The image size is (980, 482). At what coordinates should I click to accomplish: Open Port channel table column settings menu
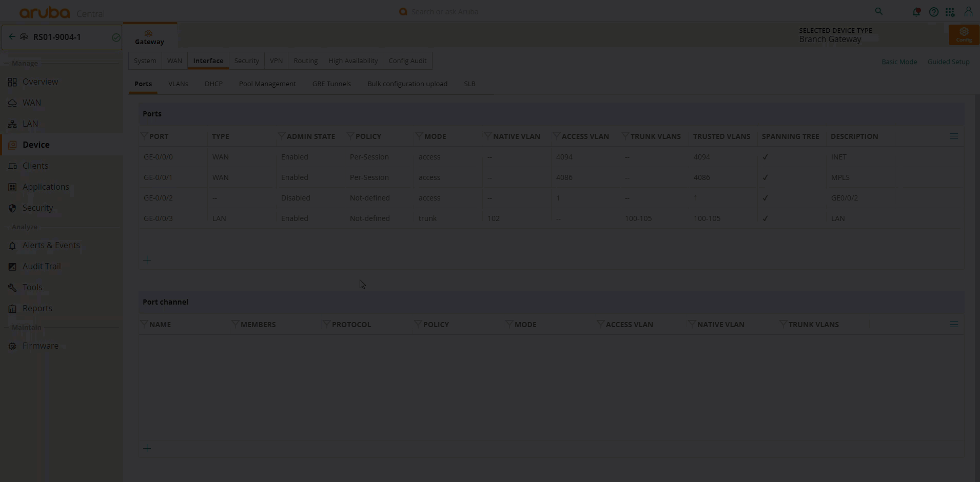[x=954, y=325]
